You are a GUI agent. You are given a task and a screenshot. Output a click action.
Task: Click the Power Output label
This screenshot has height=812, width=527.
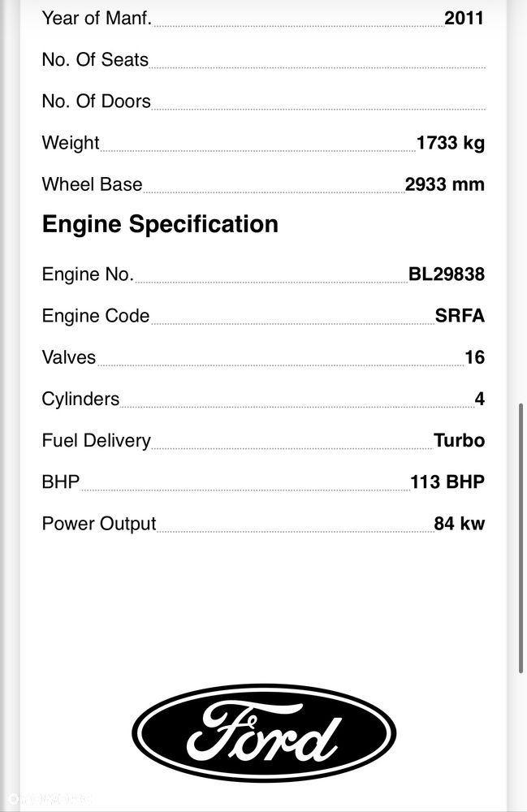point(99,524)
